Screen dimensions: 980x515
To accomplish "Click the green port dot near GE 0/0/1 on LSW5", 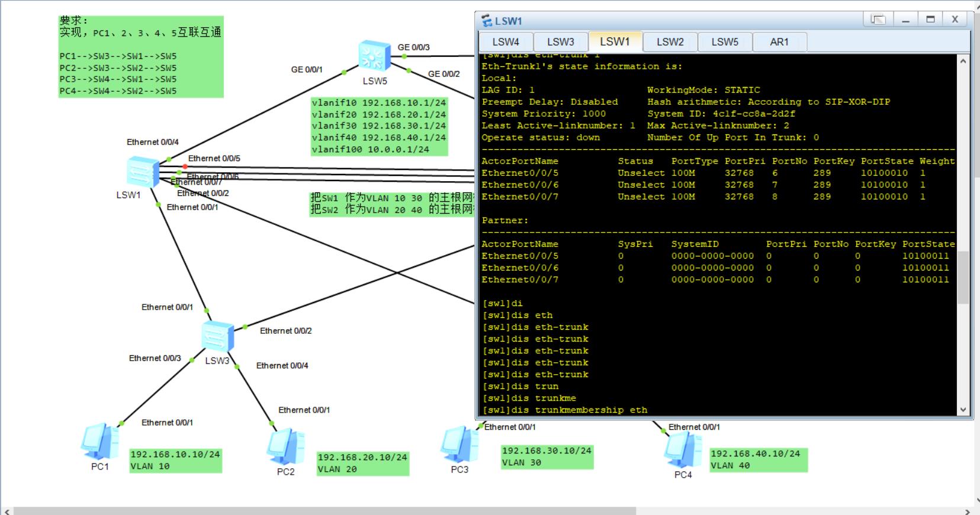I will click(x=345, y=73).
